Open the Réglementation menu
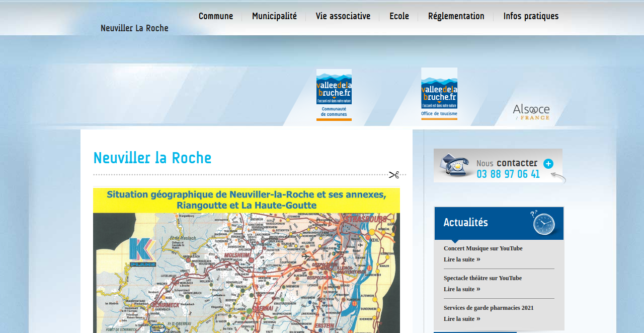 coord(456,16)
